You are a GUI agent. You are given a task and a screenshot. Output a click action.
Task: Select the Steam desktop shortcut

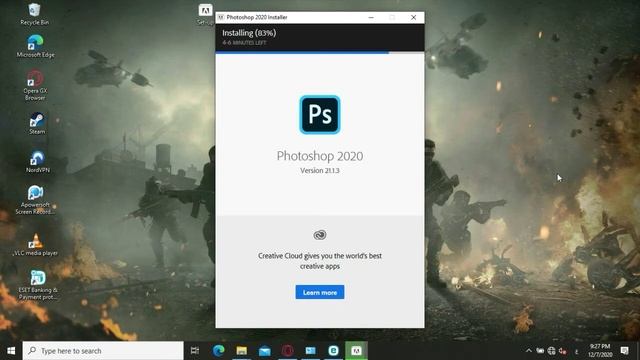coord(37,124)
